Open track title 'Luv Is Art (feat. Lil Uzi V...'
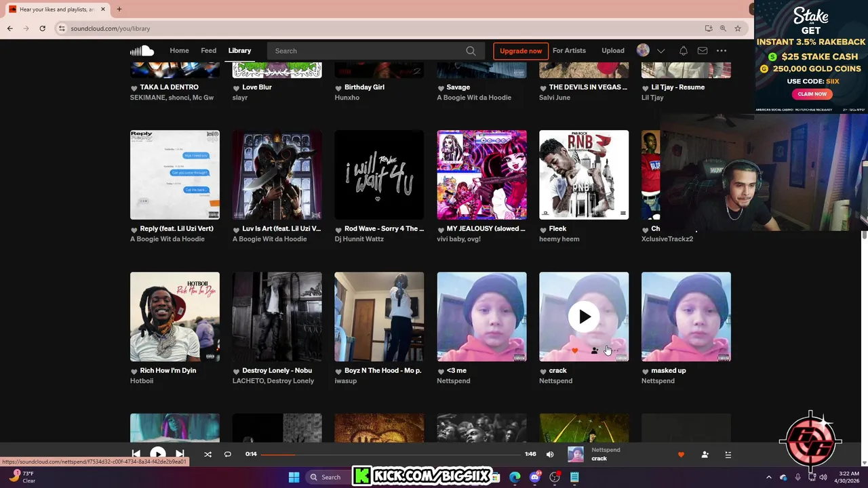The image size is (868, 488). point(281,229)
